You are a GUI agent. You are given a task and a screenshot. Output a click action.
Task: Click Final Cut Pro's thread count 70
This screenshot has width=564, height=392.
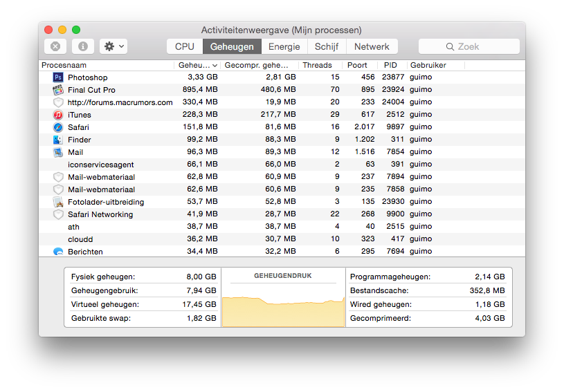click(x=335, y=89)
